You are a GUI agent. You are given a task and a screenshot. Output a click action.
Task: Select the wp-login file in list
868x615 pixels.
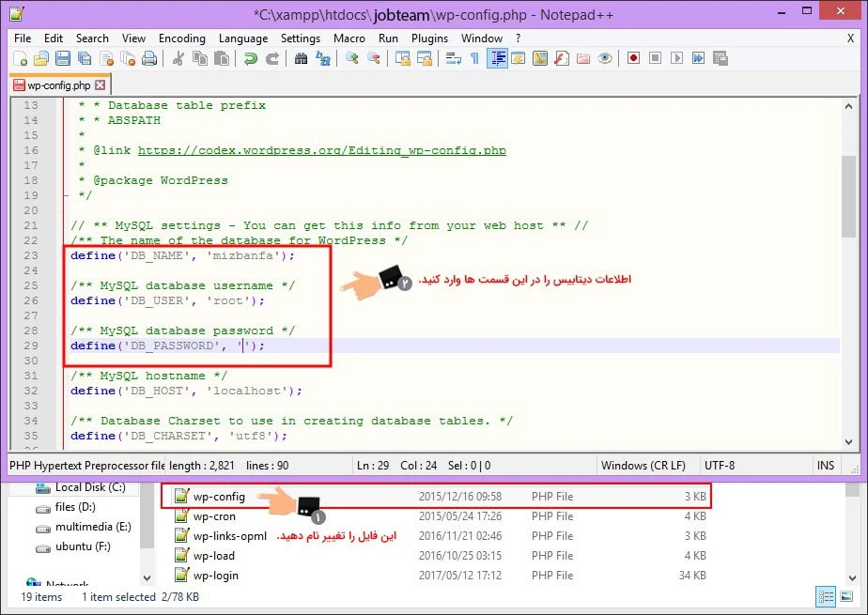215,576
